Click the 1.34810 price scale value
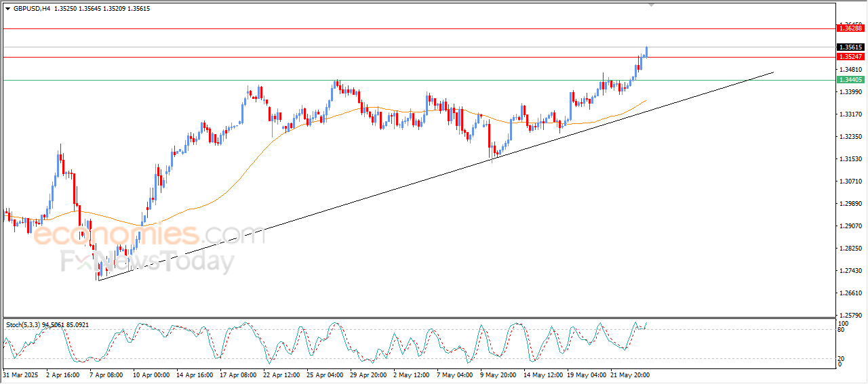This screenshot has height=384, width=868. tap(850, 69)
